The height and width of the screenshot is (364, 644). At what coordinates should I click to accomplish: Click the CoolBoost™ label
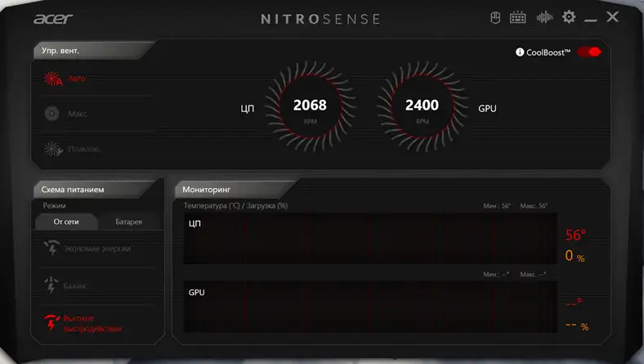point(548,52)
